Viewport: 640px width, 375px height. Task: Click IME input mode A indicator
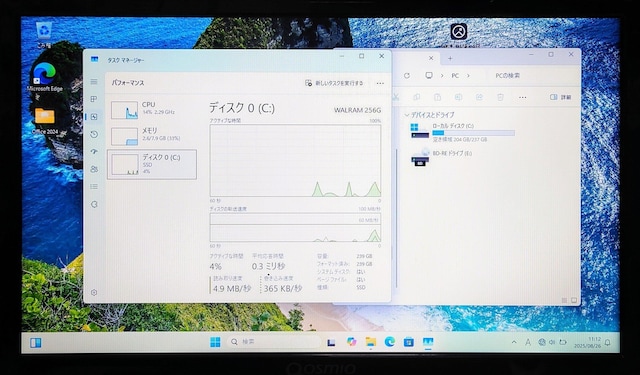click(528, 342)
